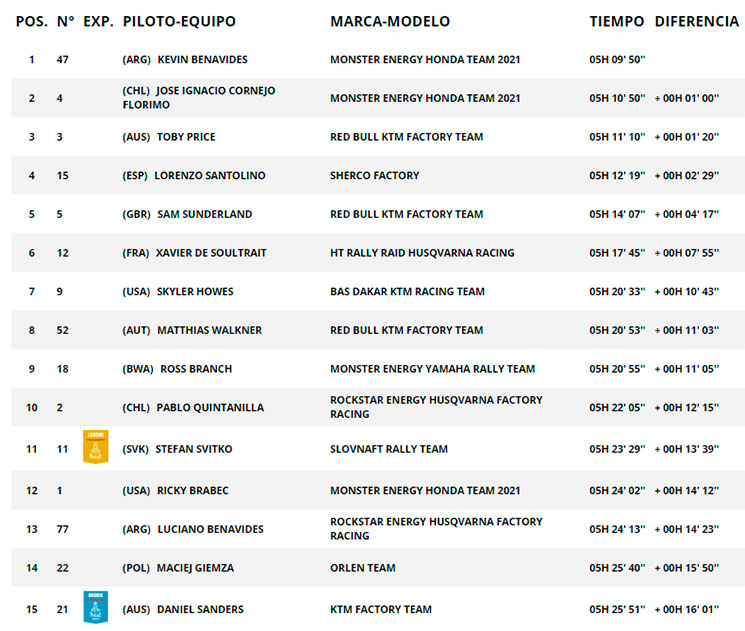The image size is (745, 631).
Task: Click the MARCA-MODELO column header
Action: (x=390, y=21)
